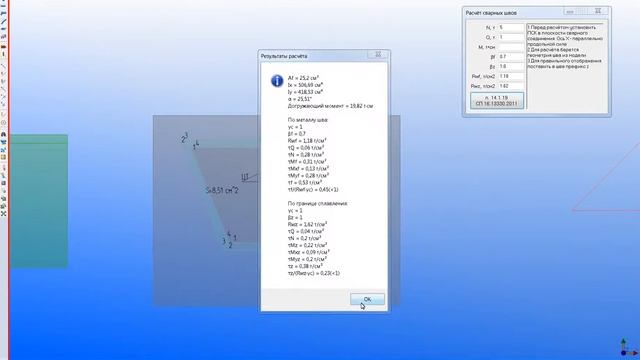The image size is (640, 360).
Task: Click the 'Ш1' weld mark in model
Action: point(245,177)
